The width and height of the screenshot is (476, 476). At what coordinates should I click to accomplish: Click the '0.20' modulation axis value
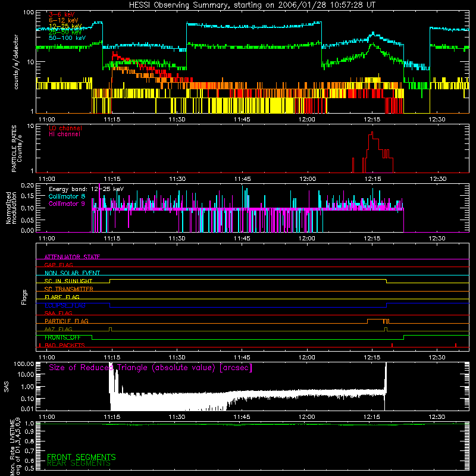27,185
